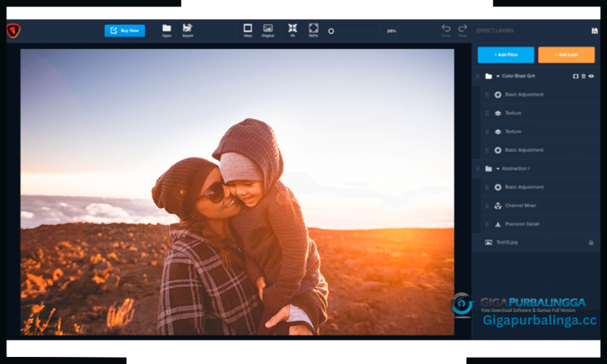Screen dimensions: 607x364
Task: Click the View mode icon
Action: (247, 28)
